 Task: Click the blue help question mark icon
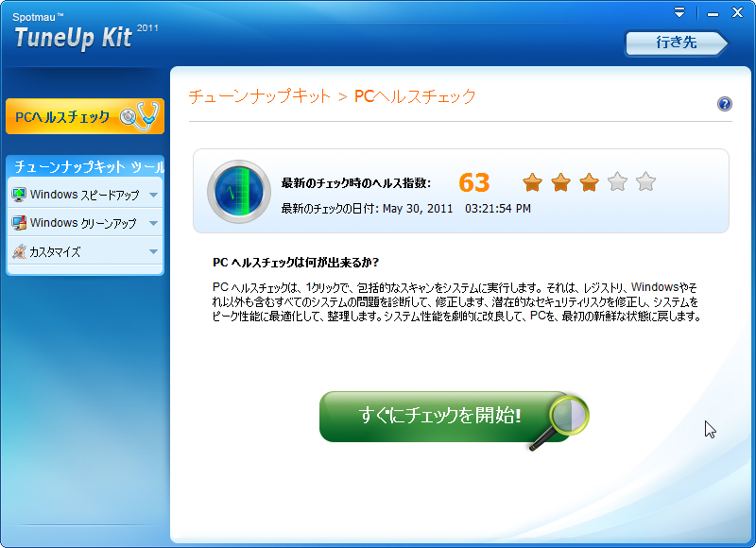click(724, 104)
